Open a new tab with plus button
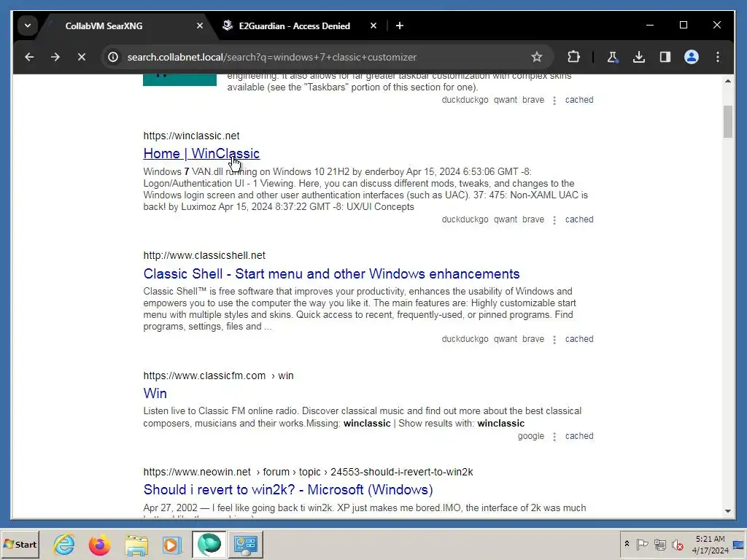The width and height of the screenshot is (747, 560). tap(400, 26)
